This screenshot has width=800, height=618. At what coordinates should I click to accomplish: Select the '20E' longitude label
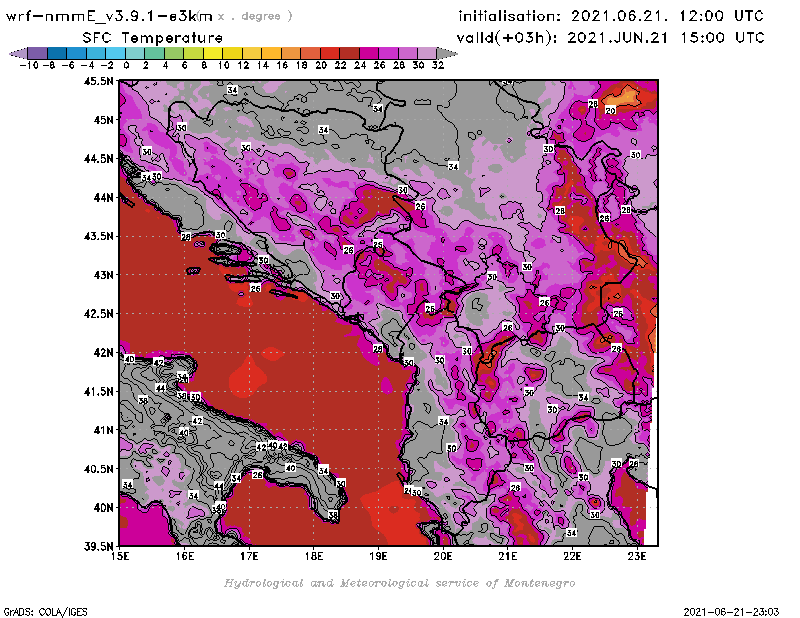click(x=443, y=556)
